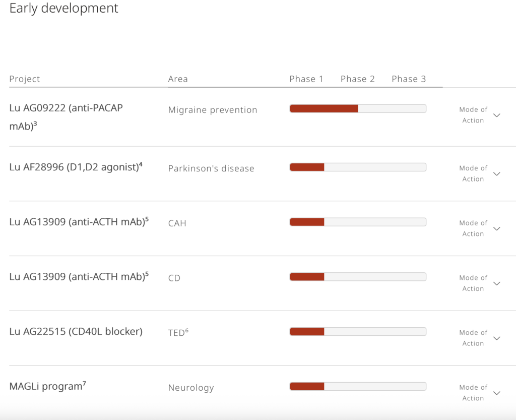Screen dimensions: 516x420
Task: Expand the chevron for MAGLi program row
Action: 496,393
